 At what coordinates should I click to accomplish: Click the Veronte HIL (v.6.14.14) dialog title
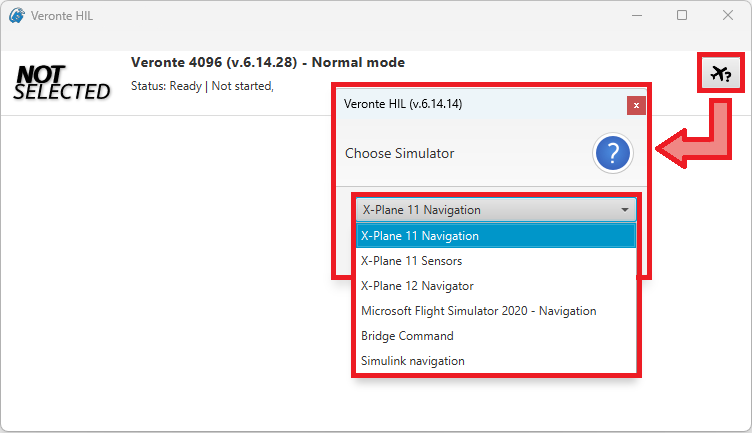pyautogui.click(x=402, y=104)
